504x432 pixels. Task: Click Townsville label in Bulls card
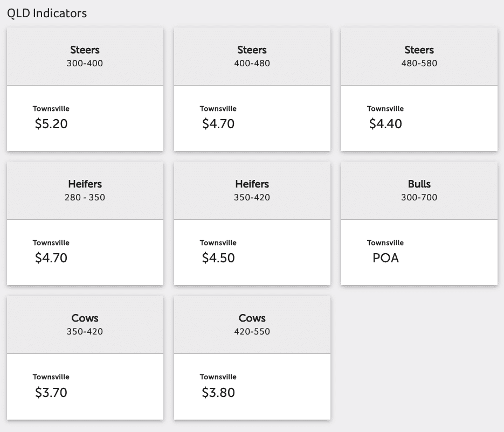coord(385,243)
